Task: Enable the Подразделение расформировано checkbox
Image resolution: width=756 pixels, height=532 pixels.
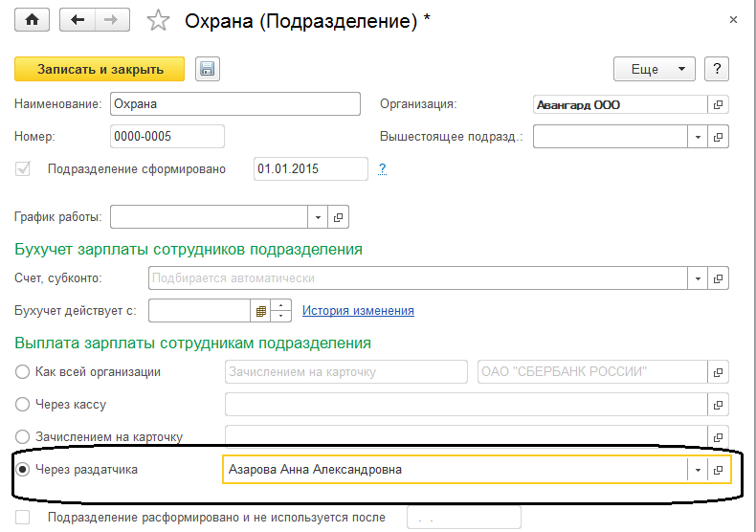Action: pos(23,518)
